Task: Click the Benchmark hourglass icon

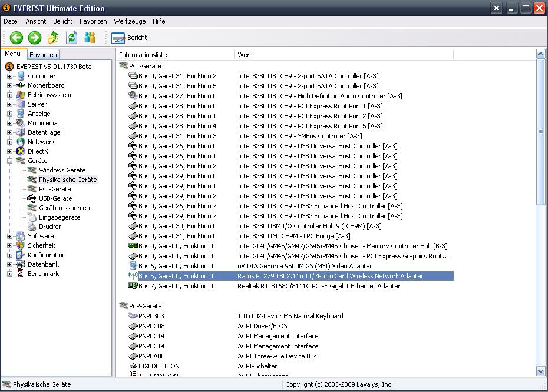Action: tap(21, 274)
